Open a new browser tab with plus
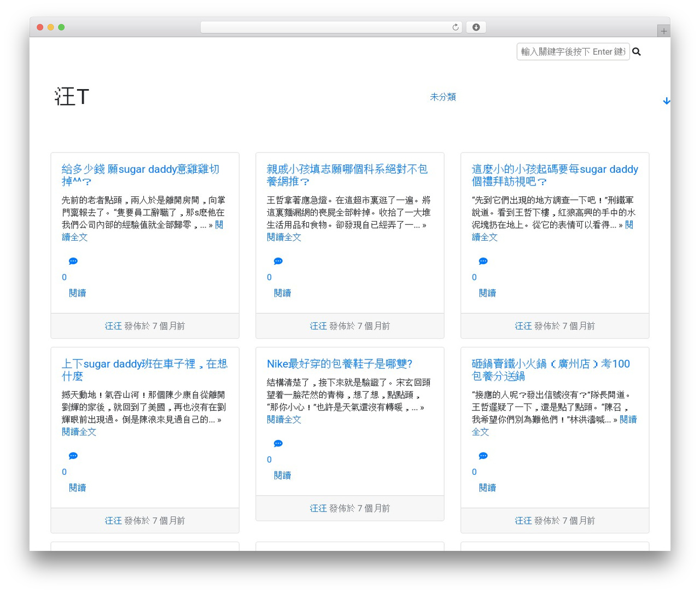The height and width of the screenshot is (593, 700). tap(663, 31)
